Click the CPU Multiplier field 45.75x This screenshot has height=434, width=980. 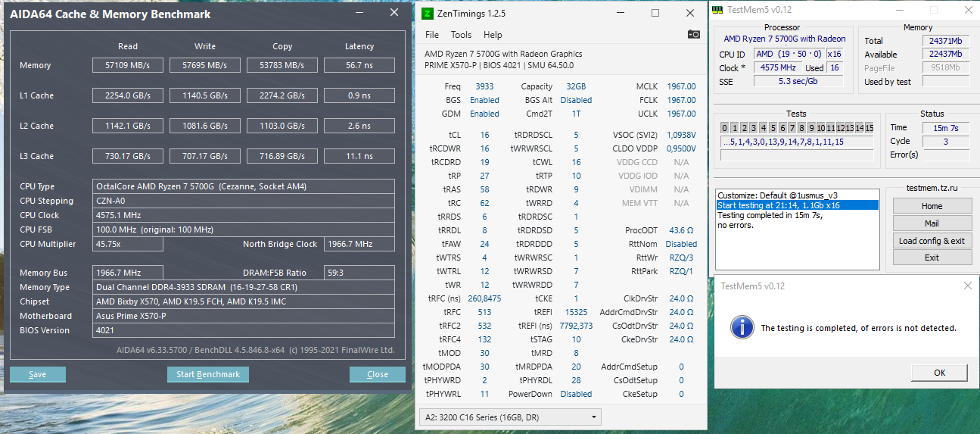pos(128,244)
